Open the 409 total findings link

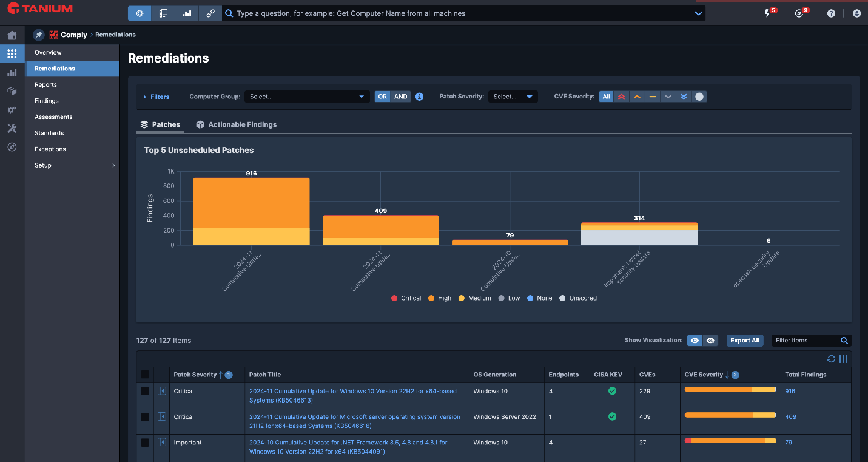[x=790, y=417]
